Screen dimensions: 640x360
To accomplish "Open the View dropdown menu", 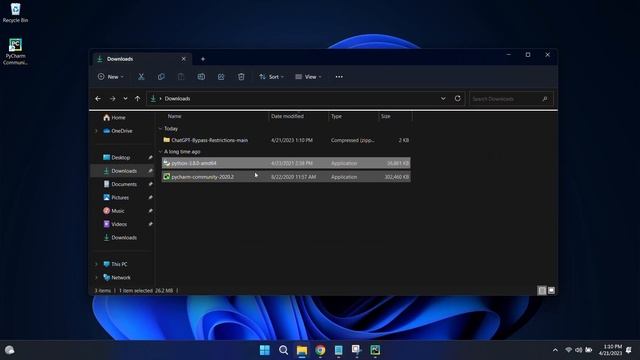I will [309, 77].
